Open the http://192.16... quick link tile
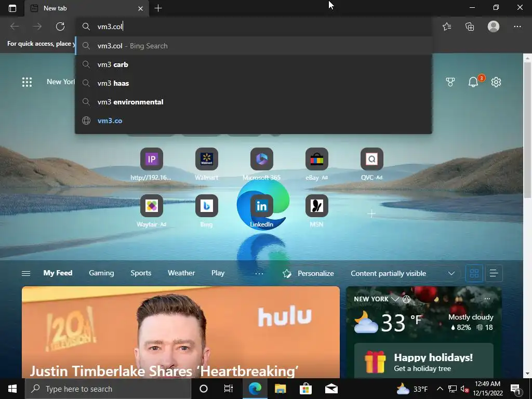The height and width of the screenshot is (399, 532). [151, 164]
